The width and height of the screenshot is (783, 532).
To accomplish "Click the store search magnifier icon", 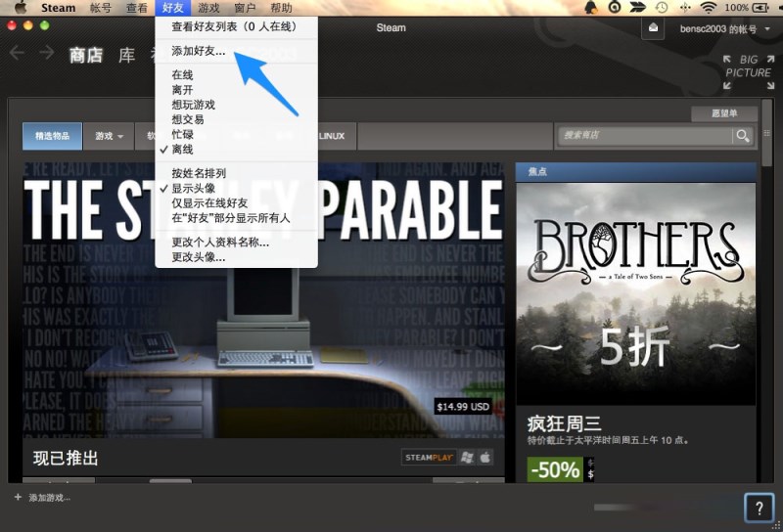I will 744,136.
